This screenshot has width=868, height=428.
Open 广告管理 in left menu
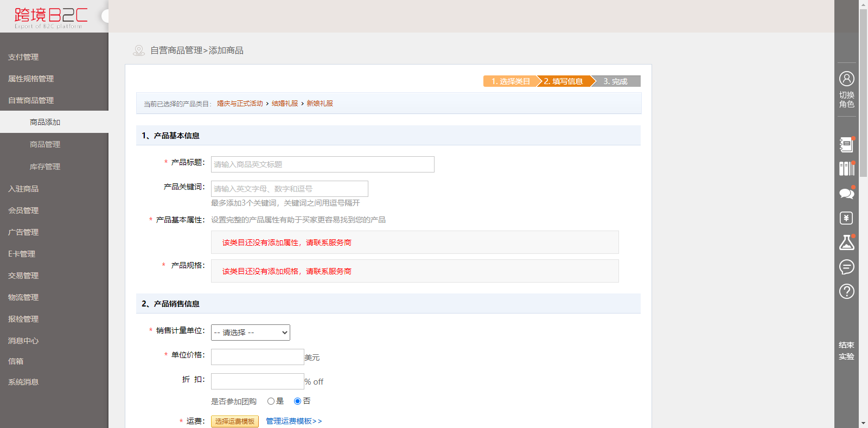(x=23, y=232)
